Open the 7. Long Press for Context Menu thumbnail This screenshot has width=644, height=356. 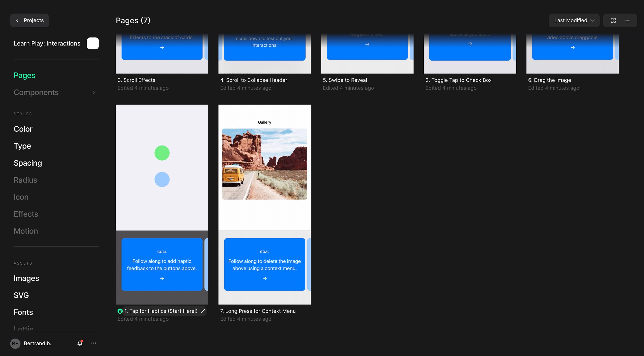click(x=265, y=204)
